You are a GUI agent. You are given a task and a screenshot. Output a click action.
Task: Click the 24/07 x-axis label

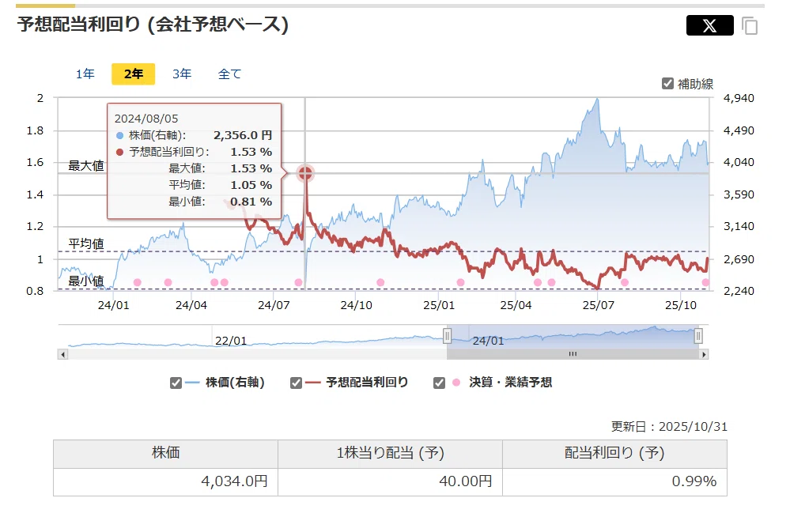click(x=274, y=305)
